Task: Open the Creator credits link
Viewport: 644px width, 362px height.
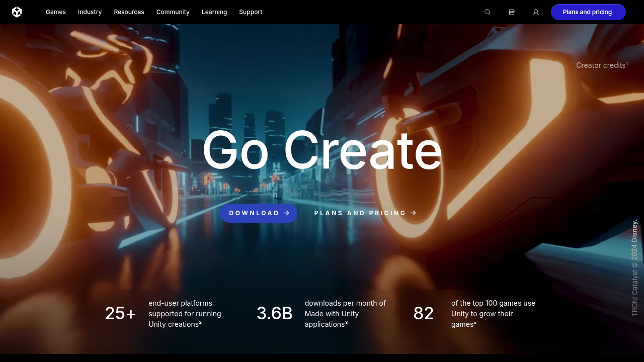Action: click(x=601, y=65)
